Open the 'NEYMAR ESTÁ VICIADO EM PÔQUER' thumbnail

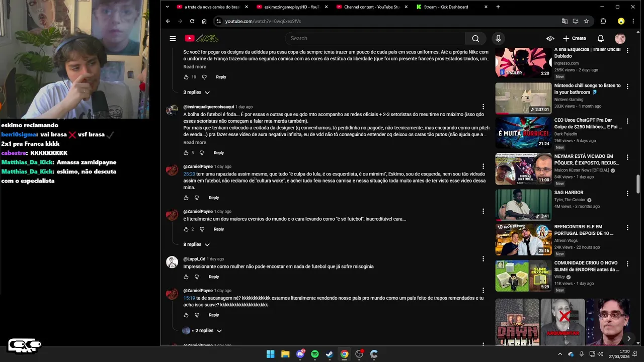523,169
